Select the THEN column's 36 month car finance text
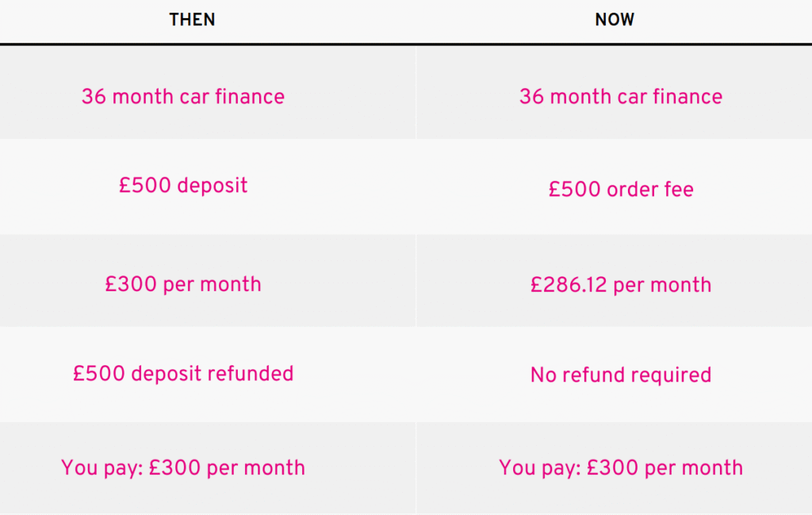This screenshot has height=515, width=812. [x=182, y=97]
